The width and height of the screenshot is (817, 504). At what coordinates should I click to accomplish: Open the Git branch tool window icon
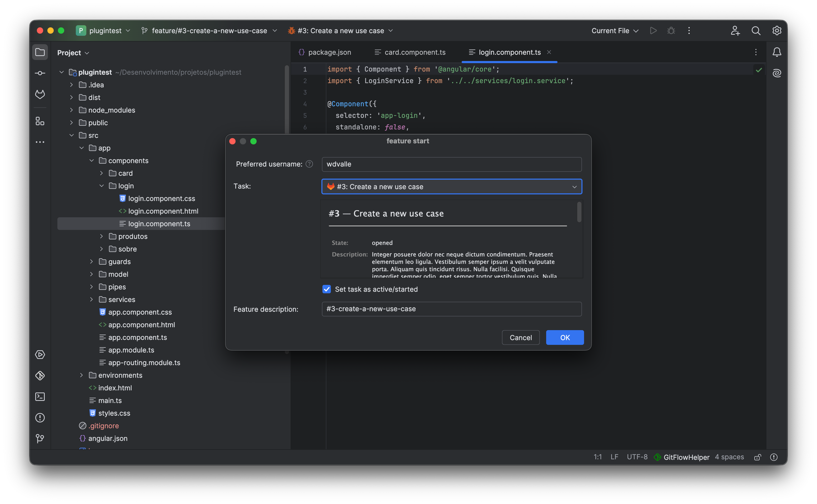[x=40, y=439]
